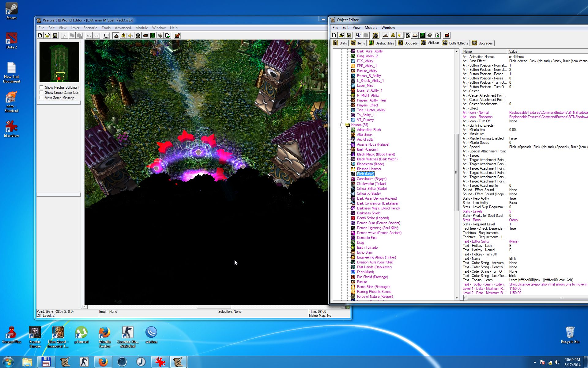Click the Windows Start button
This screenshot has width=588, height=368.
click(x=8, y=362)
